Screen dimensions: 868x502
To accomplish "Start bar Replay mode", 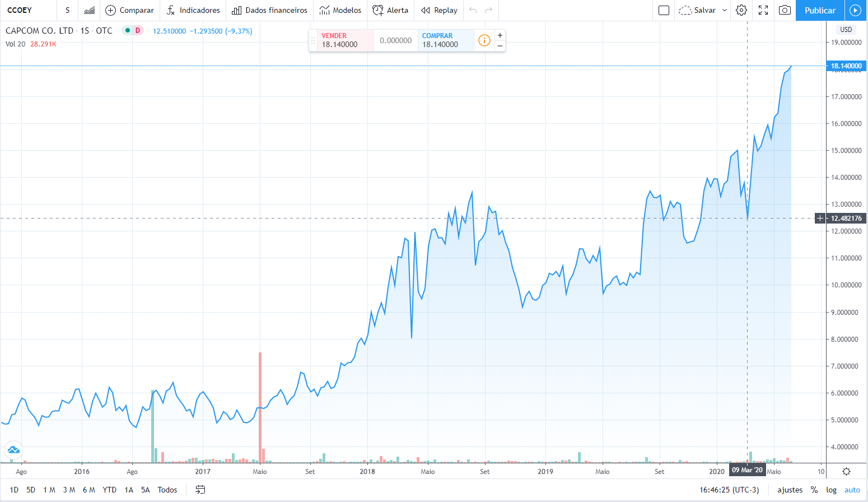I will click(439, 10).
